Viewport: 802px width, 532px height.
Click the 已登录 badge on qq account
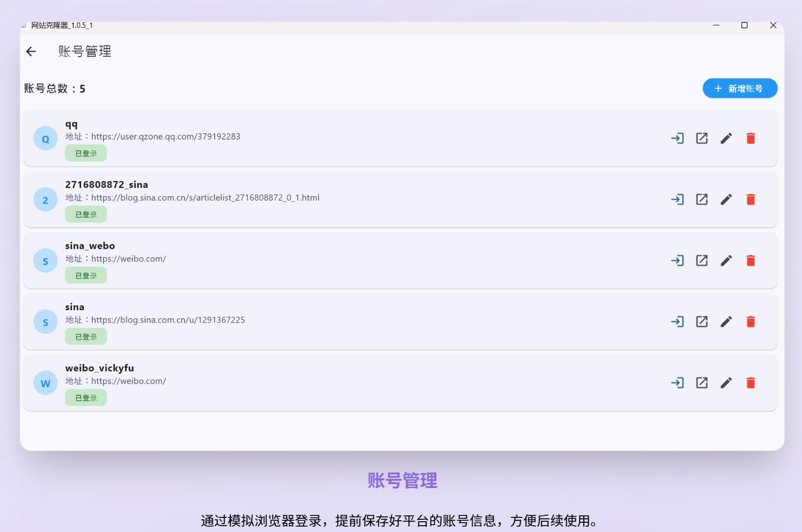click(x=86, y=153)
